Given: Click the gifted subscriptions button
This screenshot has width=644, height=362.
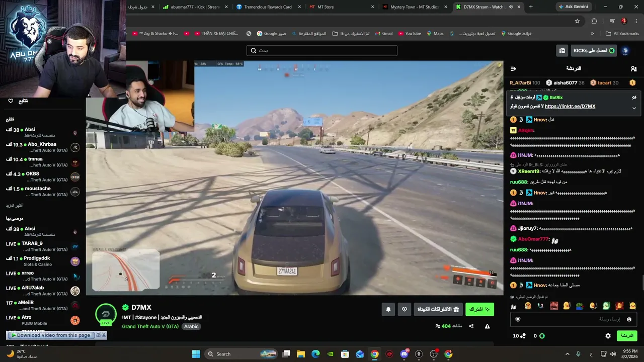Looking at the screenshot, I should pos(438,309).
